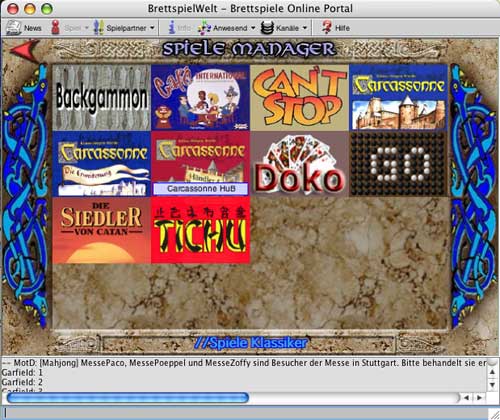Open the Spielpartner menu

(x=124, y=28)
